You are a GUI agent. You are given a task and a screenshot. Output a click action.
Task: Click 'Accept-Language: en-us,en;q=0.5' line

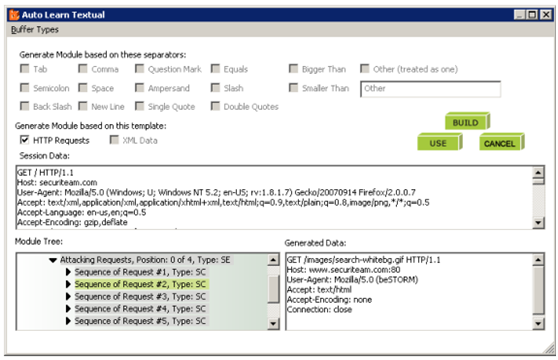(x=81, y=212)
